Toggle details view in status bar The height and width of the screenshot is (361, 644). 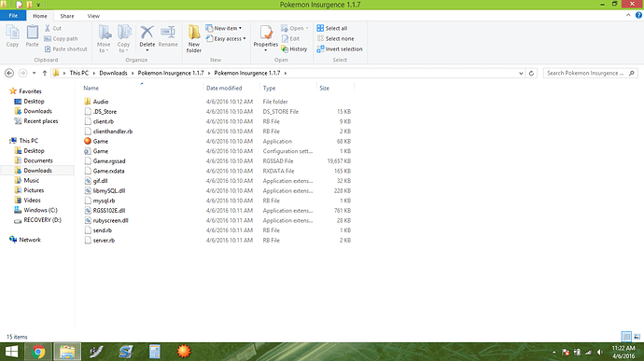tap(626, 337)
